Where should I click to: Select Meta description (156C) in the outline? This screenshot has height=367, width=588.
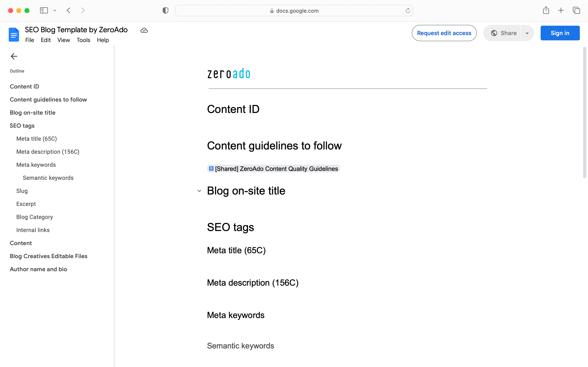pyautogui.click(x=48, y=152)
